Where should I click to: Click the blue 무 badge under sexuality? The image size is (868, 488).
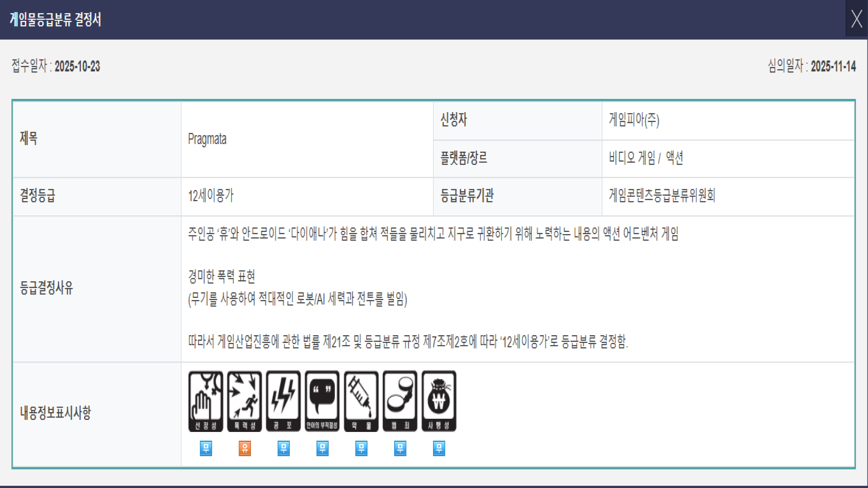(206, 448)
